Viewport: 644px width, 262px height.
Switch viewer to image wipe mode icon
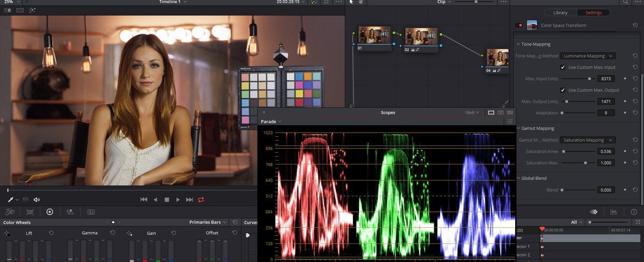point(8,10)
